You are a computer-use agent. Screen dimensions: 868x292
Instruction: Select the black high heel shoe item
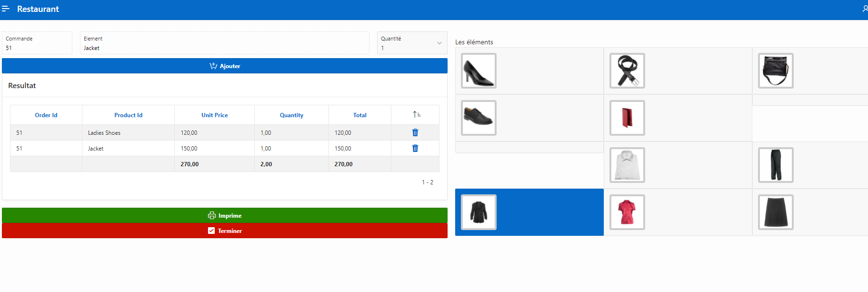pyautogui.click(x=479, y=71)
